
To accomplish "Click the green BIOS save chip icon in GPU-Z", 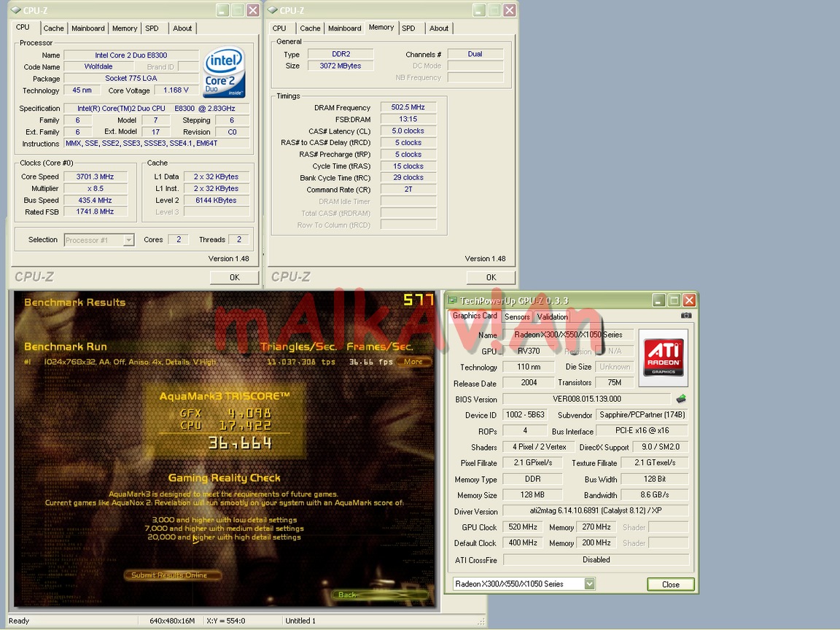I will [x=681, y=399].
